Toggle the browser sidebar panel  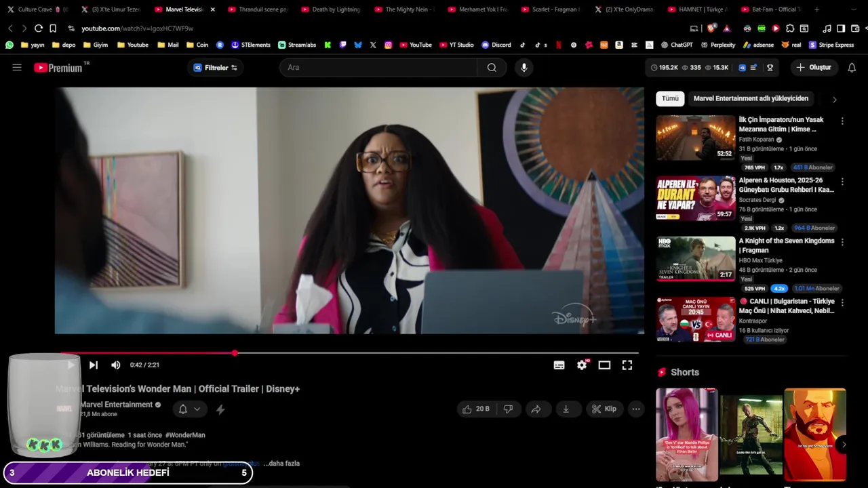pos(841,28)
